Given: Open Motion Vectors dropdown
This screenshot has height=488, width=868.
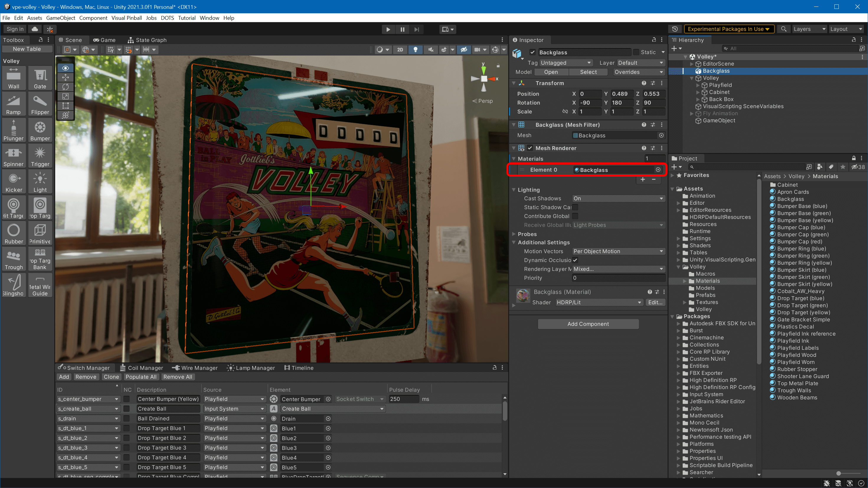Looking at the screenshot, I should (x=618, y=251).
